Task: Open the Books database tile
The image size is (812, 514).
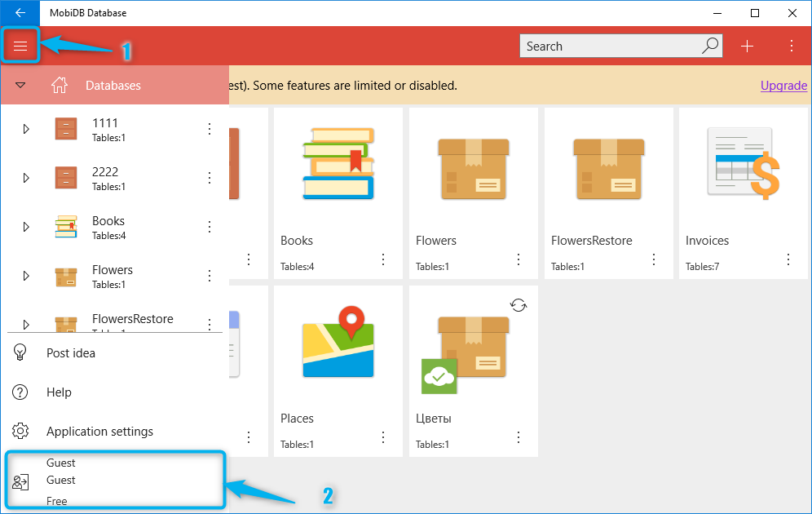Action: pos(338,193)
